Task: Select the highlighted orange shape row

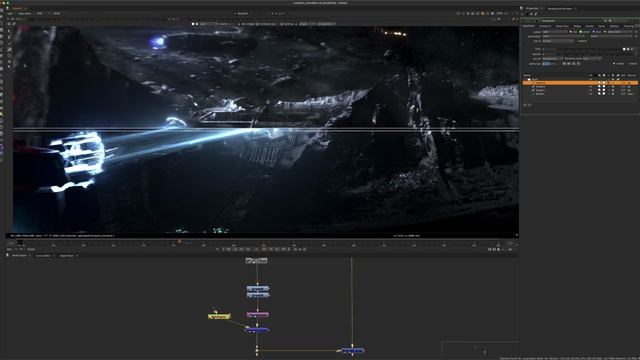Action: pyautogui.click(x=580, y=83)
